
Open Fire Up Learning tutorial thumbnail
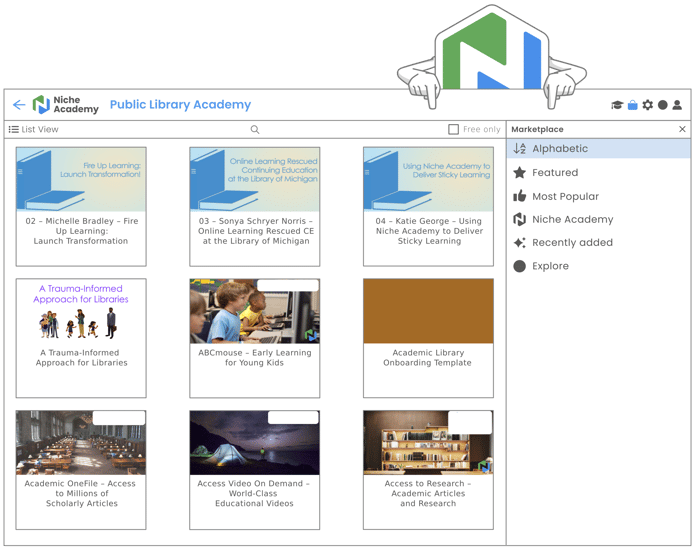click(81, 179)
